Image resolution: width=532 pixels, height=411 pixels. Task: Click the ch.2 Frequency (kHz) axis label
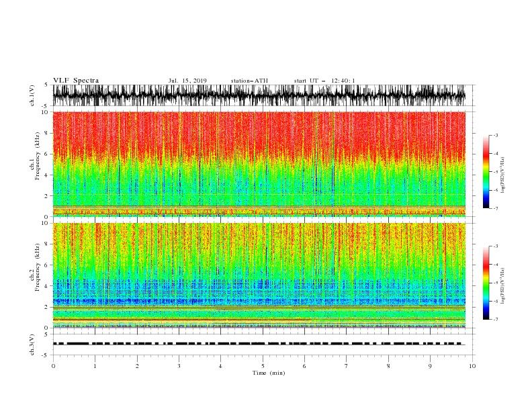35,267
